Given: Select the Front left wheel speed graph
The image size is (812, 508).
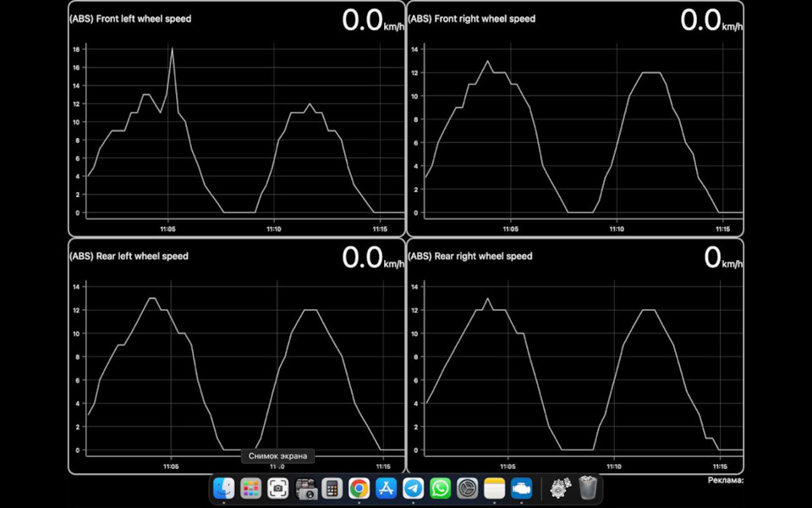Looking at the screenshot, I should point(237,119).
